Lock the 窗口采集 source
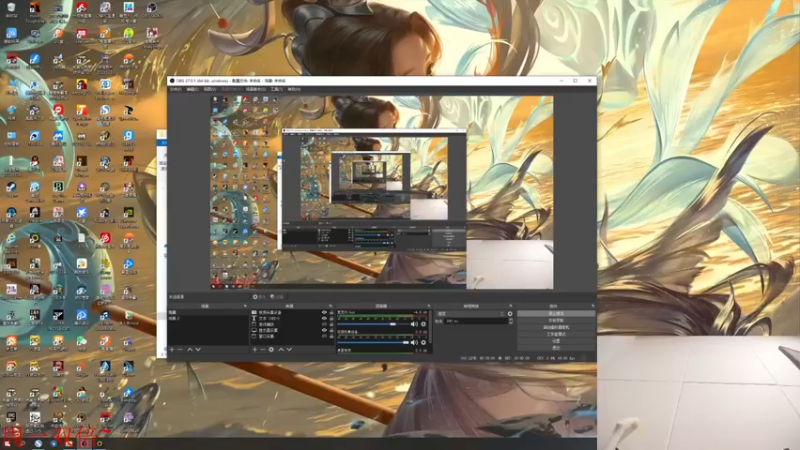 (x=332, y=336)
